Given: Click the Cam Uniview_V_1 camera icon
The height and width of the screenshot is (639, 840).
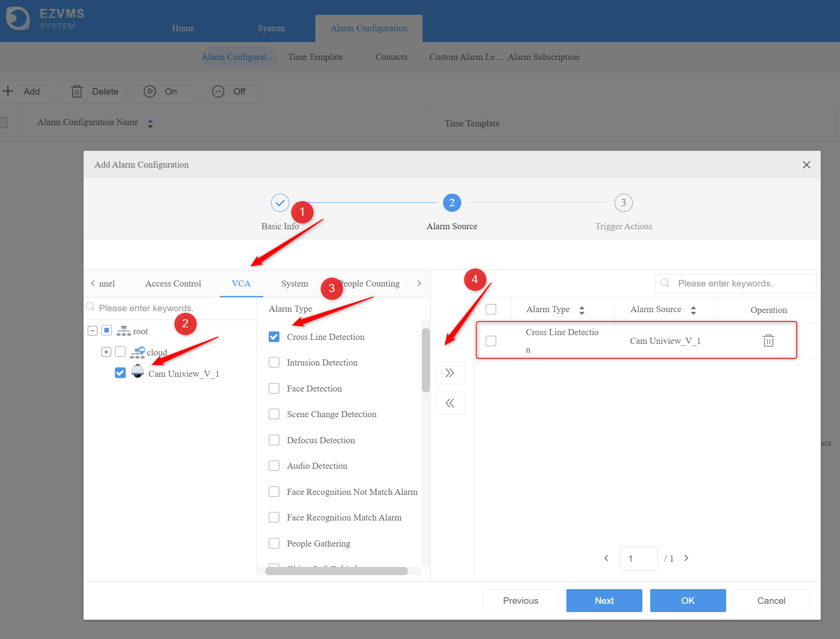Looking at the screenshot, I should [x=138, y=371].
